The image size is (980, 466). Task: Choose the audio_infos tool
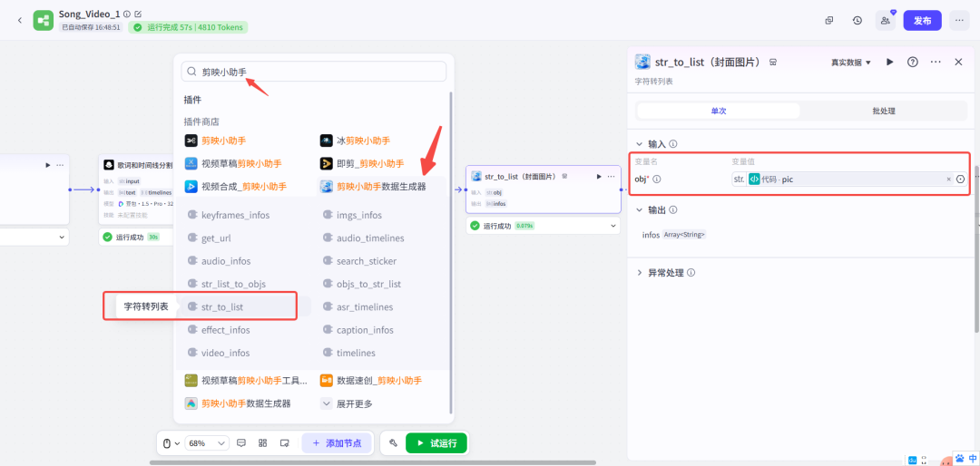coord(219,261)
